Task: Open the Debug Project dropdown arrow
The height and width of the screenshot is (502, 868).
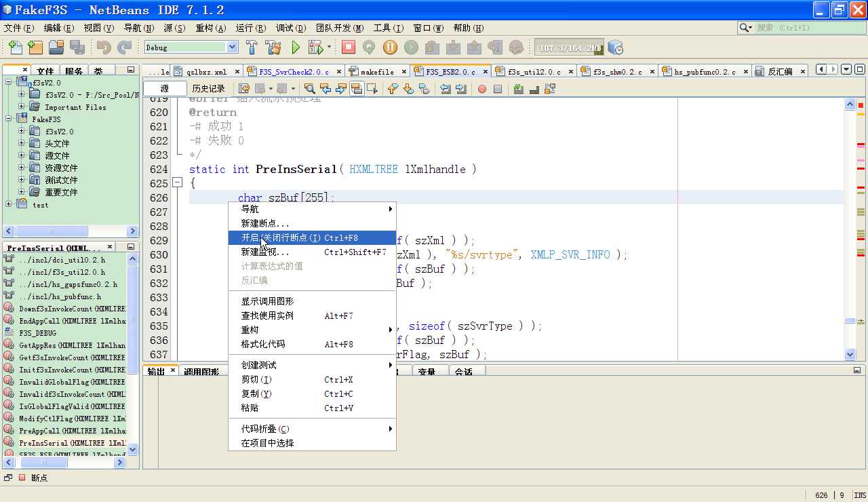Action: [x=329, y=47]
